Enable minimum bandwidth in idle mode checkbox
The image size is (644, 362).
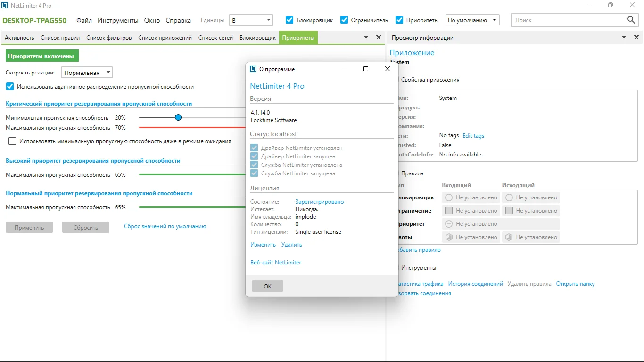[x=12, y=141]
